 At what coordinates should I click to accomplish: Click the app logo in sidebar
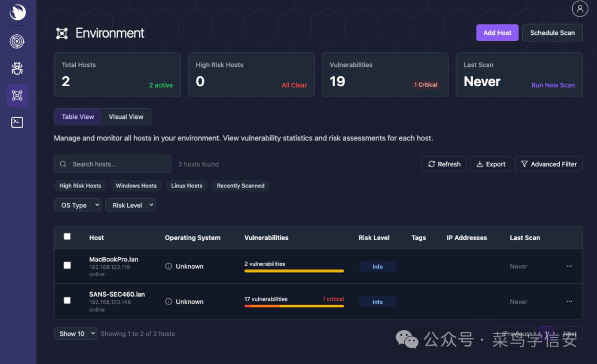[x=18, y=12]
